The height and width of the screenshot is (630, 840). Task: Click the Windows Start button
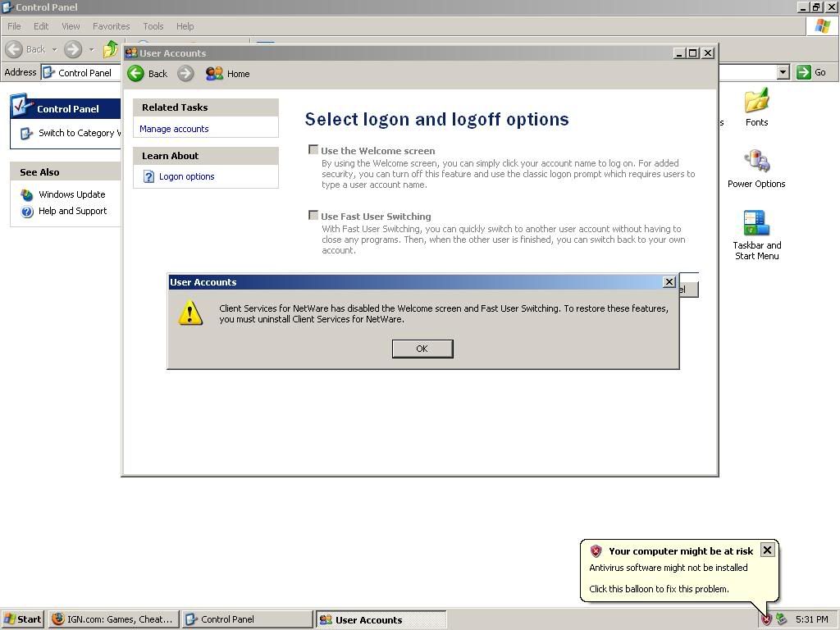pyautogui.click(x=22, y=619)
